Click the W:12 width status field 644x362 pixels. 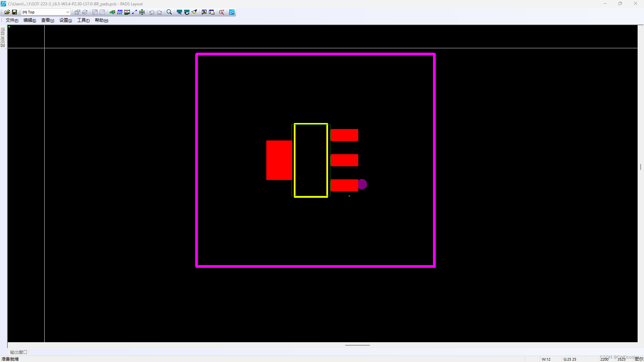coord(546,359)
